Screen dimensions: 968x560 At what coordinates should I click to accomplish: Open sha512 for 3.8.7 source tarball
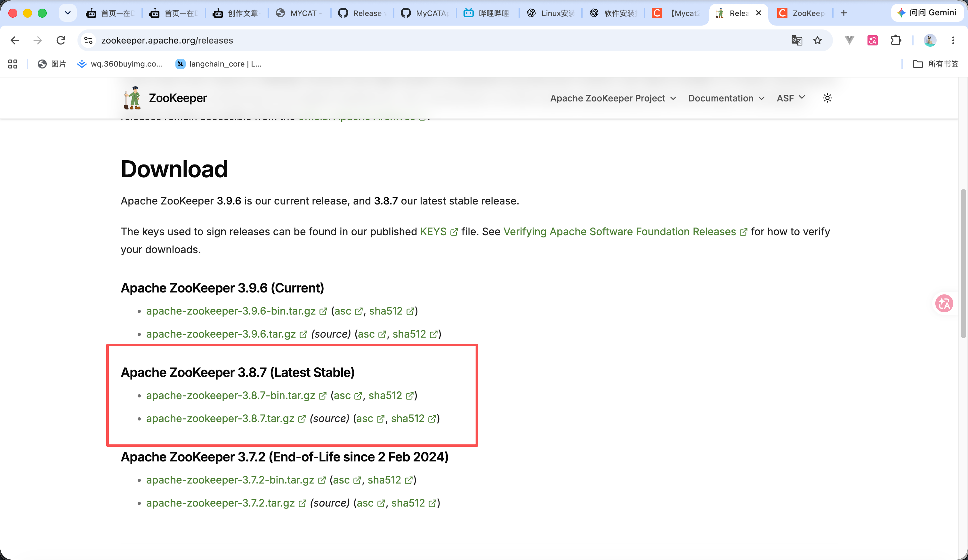[x=413, y=418]
